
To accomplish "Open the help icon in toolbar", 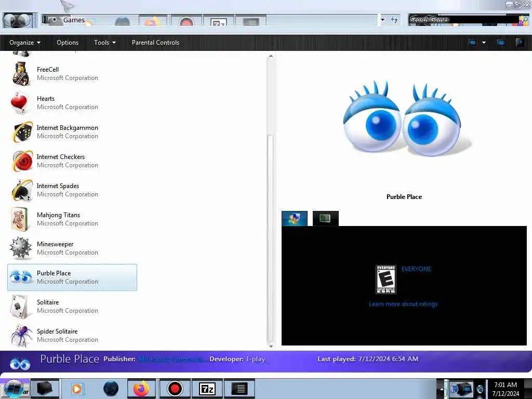I will coord(520,43).
